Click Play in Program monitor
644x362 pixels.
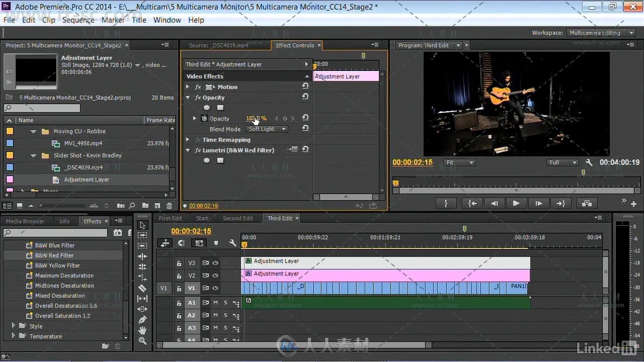[516, 203]
